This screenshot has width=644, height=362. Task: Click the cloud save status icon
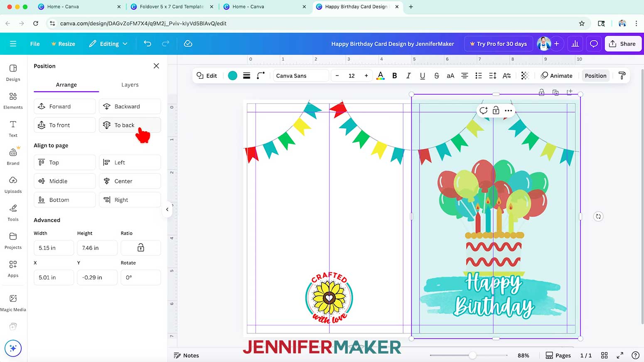188,44
